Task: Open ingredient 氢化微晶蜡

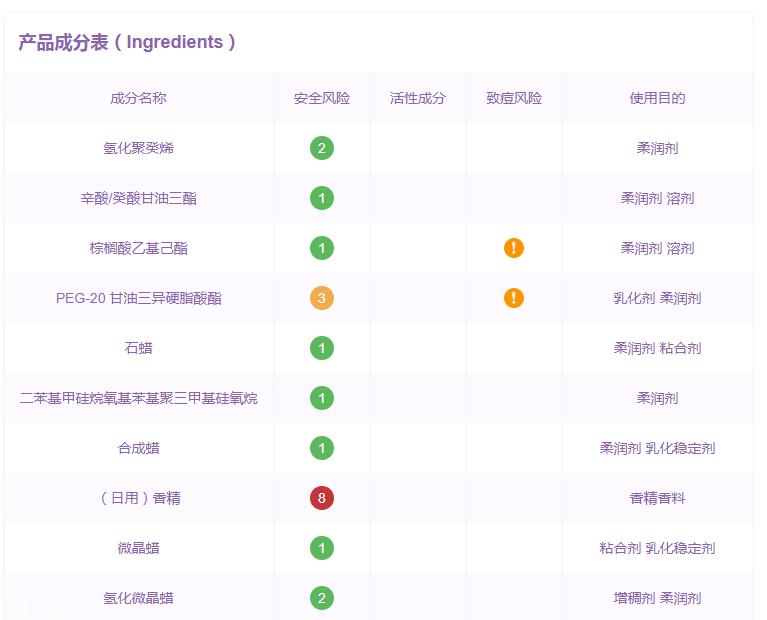Action: 138,597
